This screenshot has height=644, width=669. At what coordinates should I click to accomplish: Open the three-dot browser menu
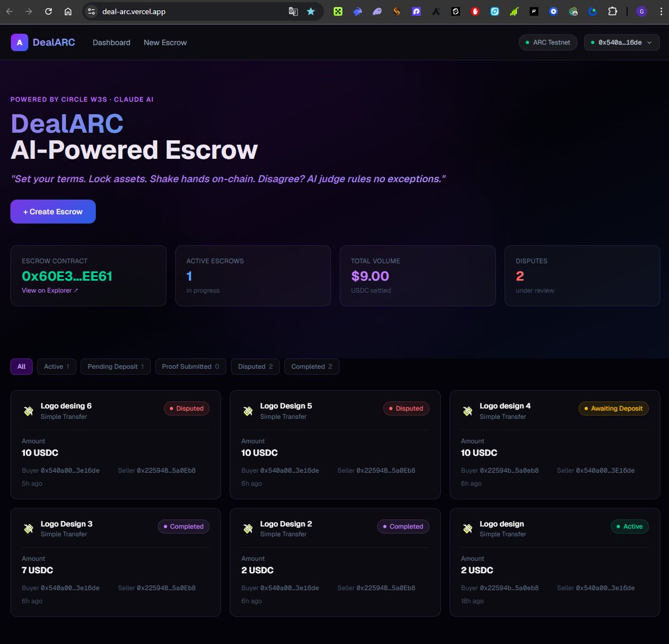click(661, 11)
